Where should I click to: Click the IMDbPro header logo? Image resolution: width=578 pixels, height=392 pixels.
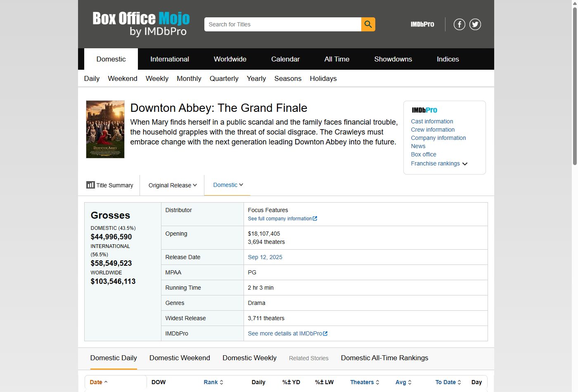point(422,24)
